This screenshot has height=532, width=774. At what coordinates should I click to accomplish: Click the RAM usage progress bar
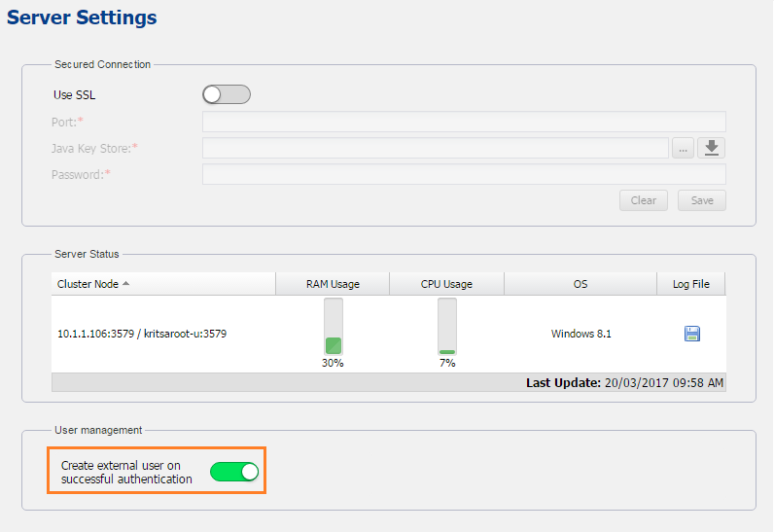point(334,327)
